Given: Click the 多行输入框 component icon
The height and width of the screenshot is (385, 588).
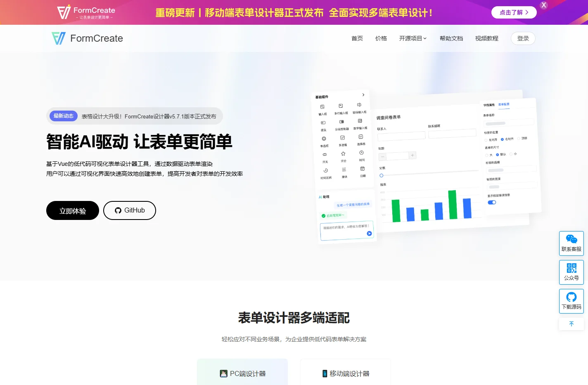Looking at the screenshot, I should click(x=341, y=106).
